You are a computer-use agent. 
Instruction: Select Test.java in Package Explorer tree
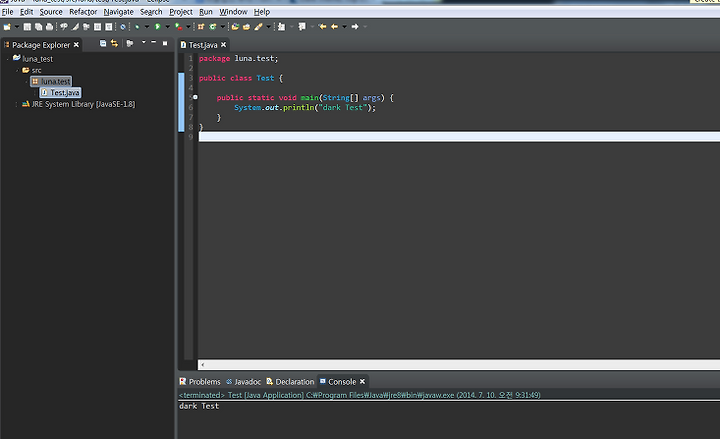point(60,93)
